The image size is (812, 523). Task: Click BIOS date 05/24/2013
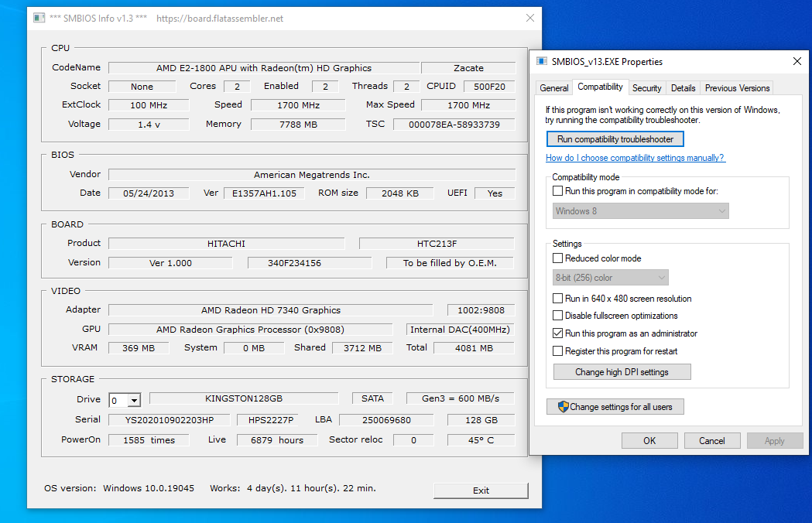click(149, 193)
